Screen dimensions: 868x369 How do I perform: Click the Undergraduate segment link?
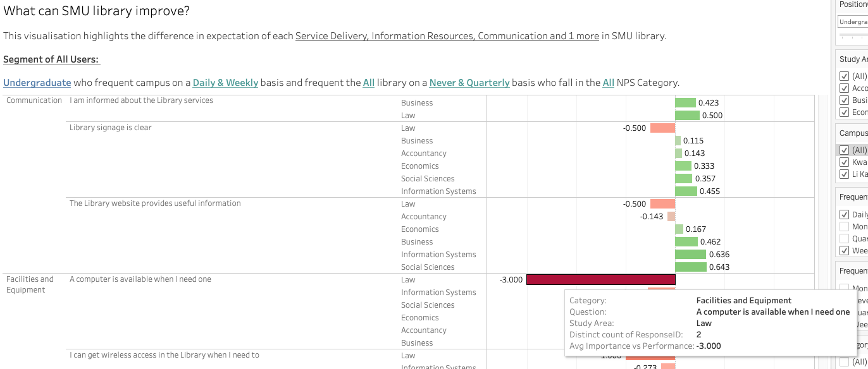(x=37, y=83)
